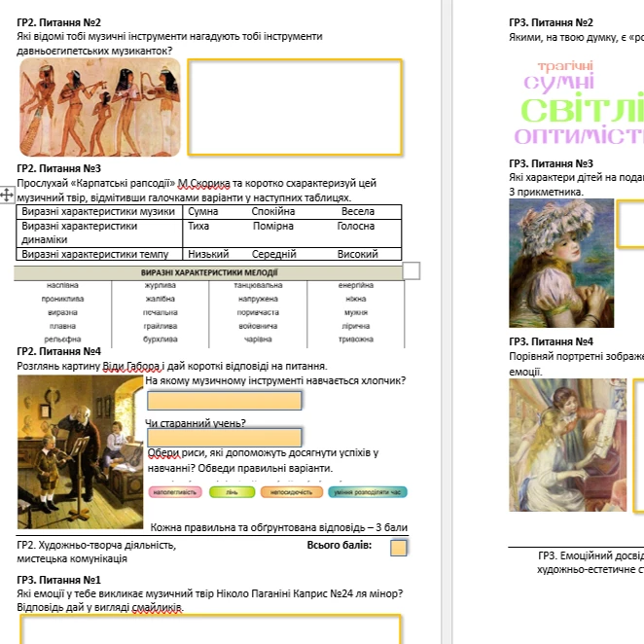
Task: Select the orange 'непосидючість' pill
Action: coord(292,492)
